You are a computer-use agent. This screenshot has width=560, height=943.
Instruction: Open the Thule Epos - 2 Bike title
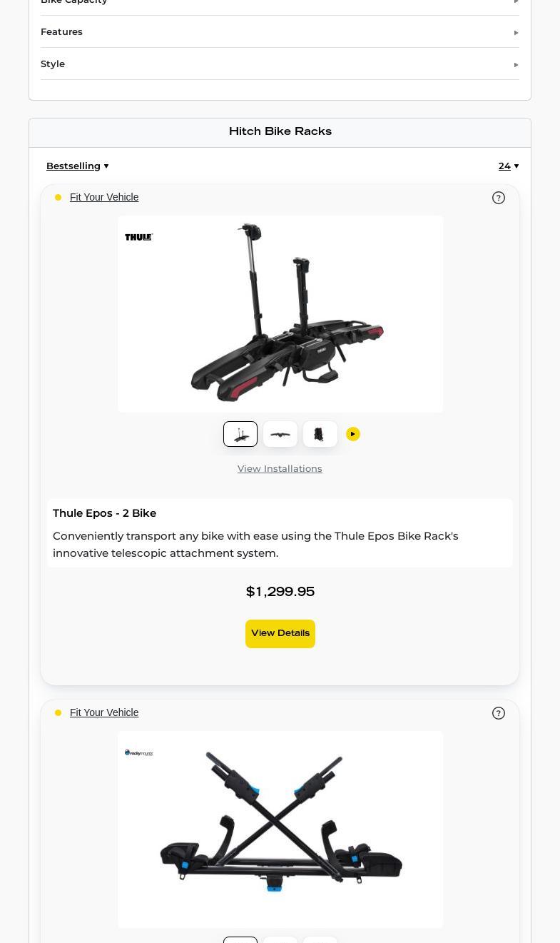pos(104,513)
